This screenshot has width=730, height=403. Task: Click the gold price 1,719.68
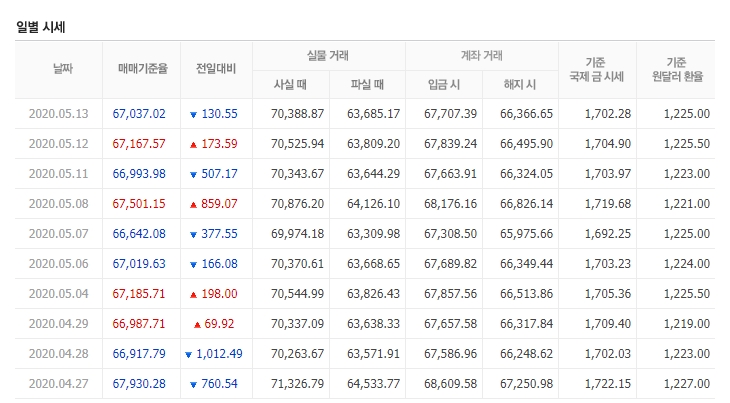(608, 204)
